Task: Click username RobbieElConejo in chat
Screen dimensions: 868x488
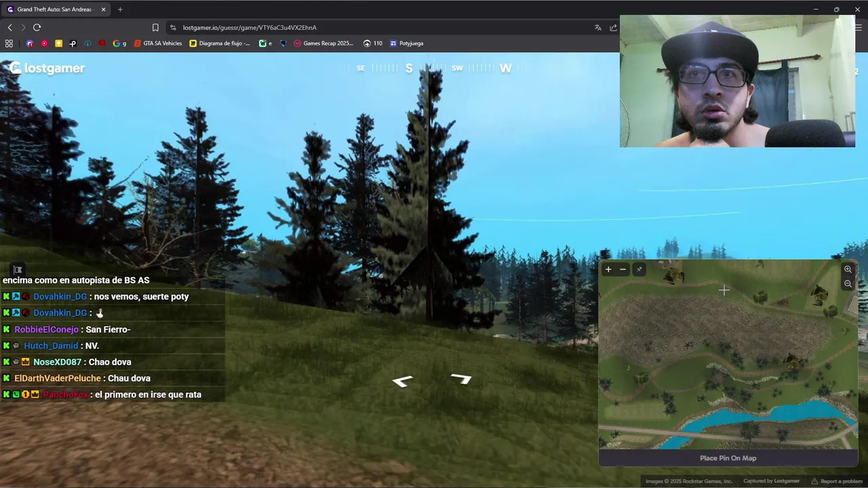Action: [46, 329]
